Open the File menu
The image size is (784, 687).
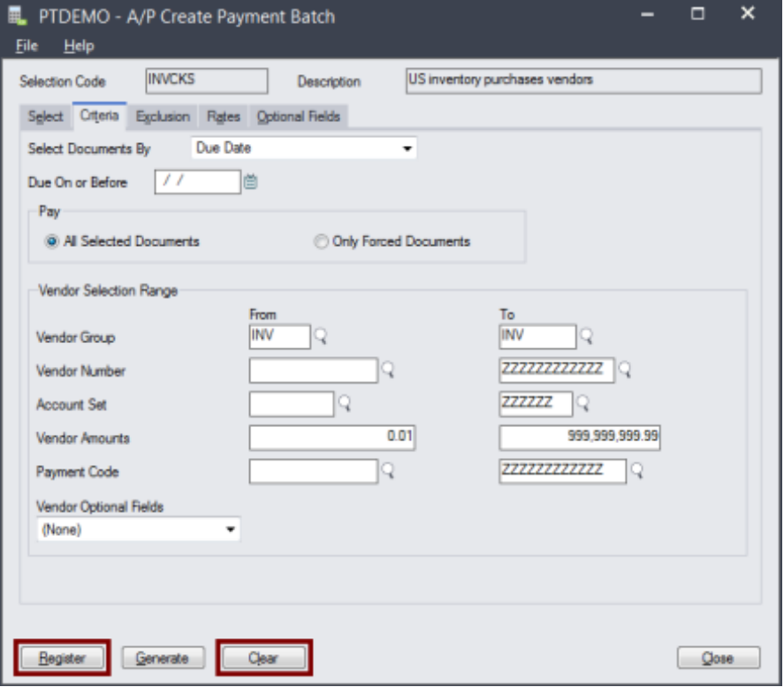pos(27,46)
